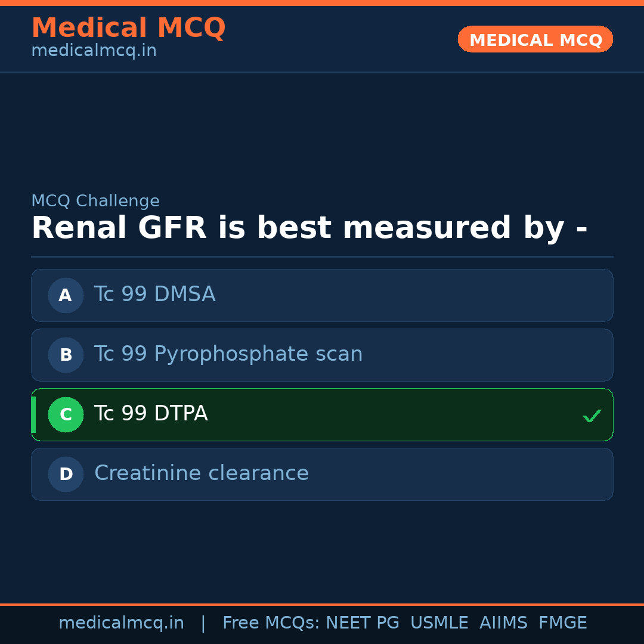Image resolution: width=644 pixels, height=644 pixels.
Task: Open the medicalmcq.in link in the footer
Action: (121, 623)
